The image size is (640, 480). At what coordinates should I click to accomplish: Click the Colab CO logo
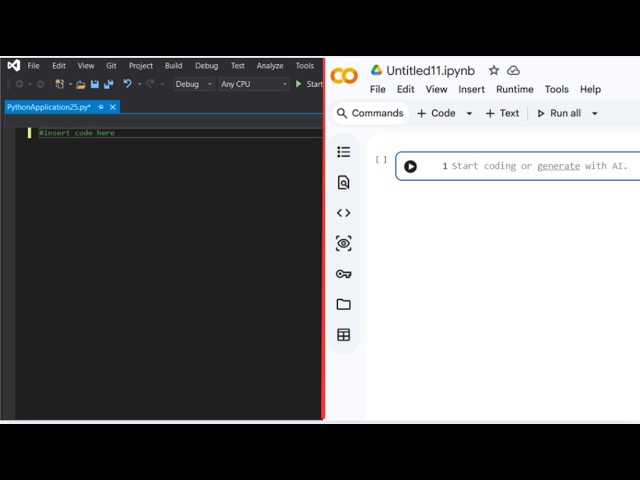344,76
